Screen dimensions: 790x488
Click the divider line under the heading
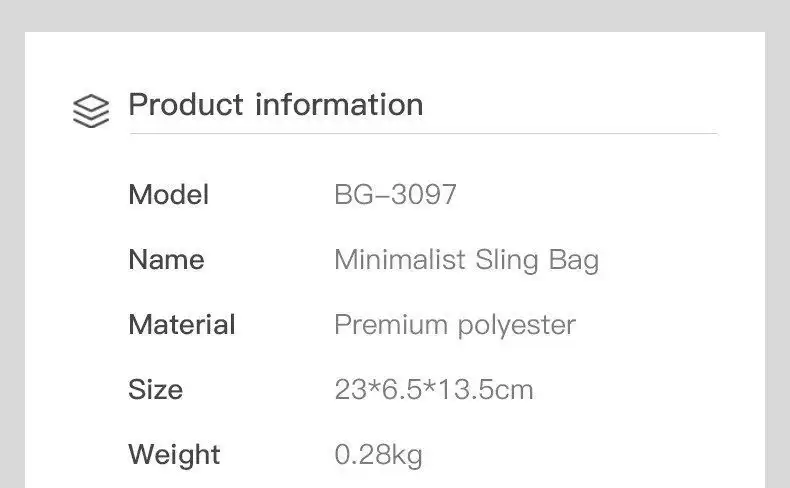[422, 133]
